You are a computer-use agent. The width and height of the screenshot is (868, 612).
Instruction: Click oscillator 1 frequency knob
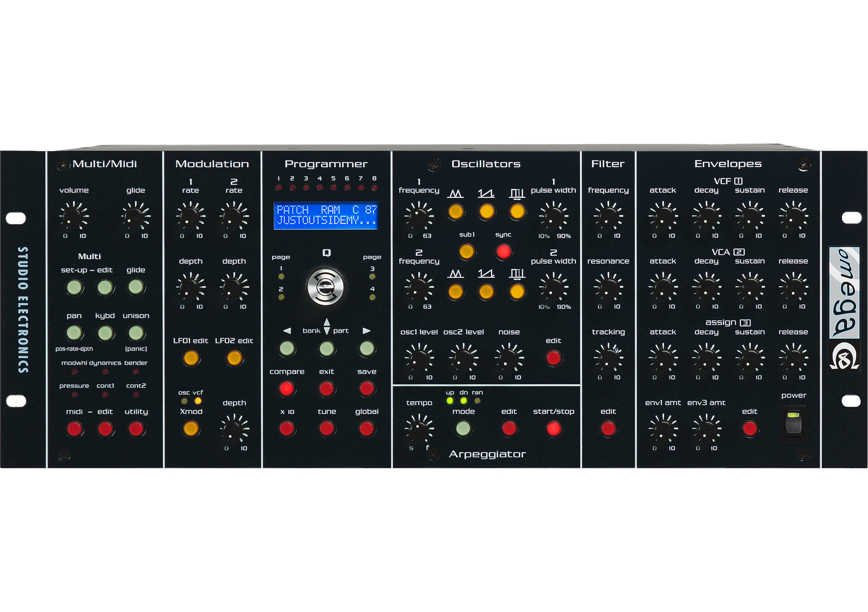pyautogui.click(x=419, y=216)
